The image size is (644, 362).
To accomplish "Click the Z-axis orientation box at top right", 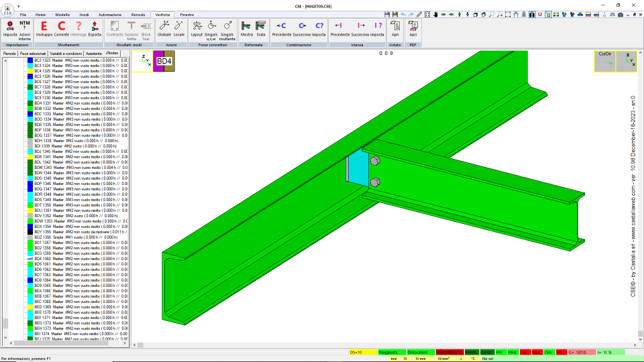I will (x=627, y=61).
